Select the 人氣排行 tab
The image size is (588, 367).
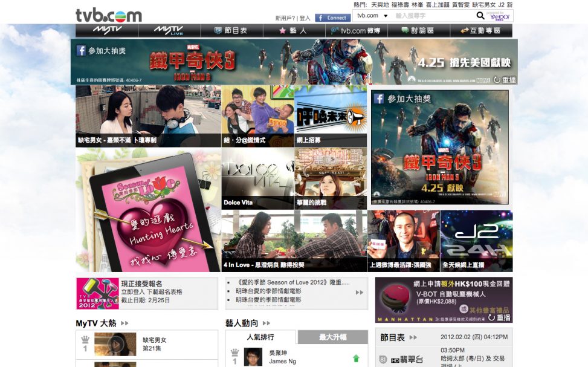point(260,337)
